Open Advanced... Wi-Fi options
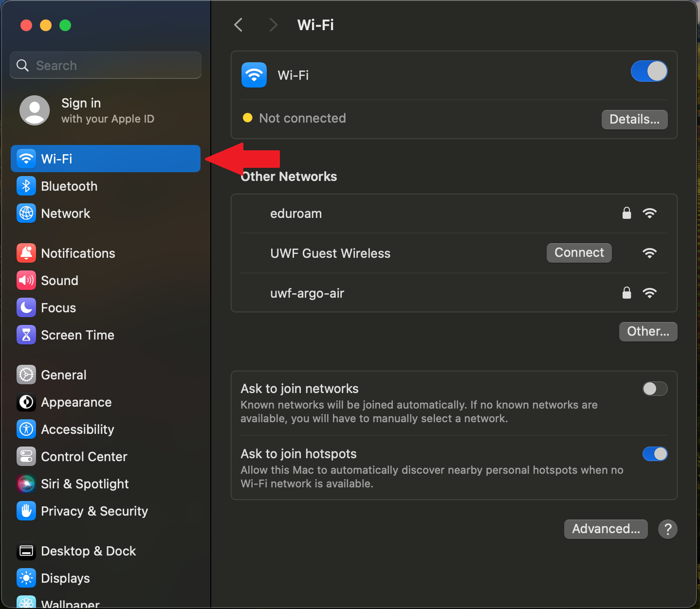The height and width of the screenshot is (609, 700). click(606, 529)
